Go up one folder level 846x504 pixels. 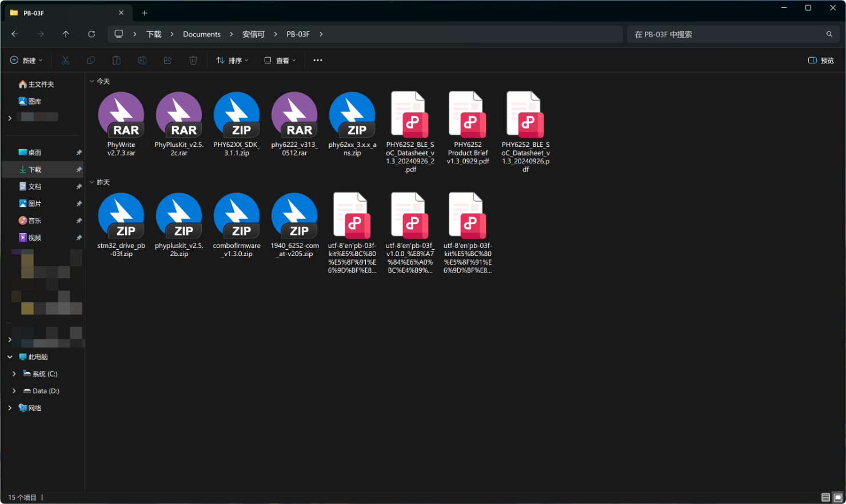pos(66,34)
